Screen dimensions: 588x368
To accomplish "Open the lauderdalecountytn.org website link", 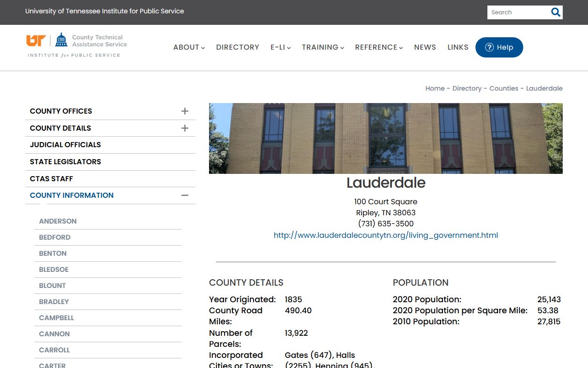I will pyautogui.click(x=386, y=235).
